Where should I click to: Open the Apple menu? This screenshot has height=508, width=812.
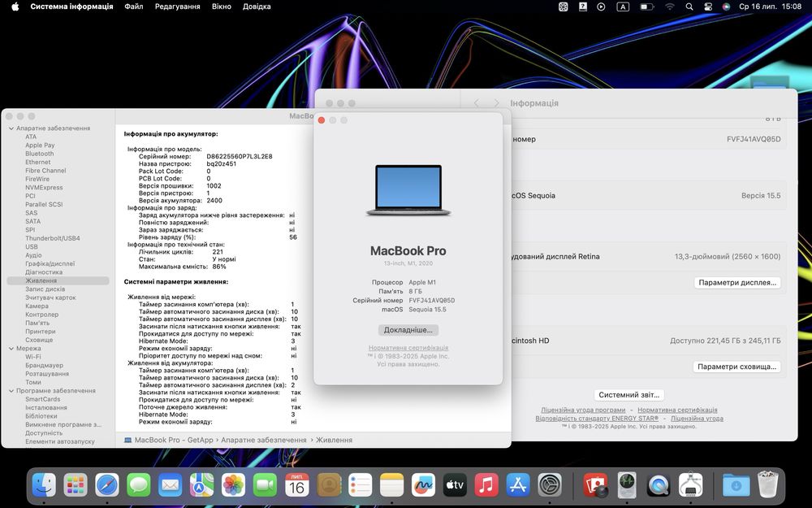point(15,7)
